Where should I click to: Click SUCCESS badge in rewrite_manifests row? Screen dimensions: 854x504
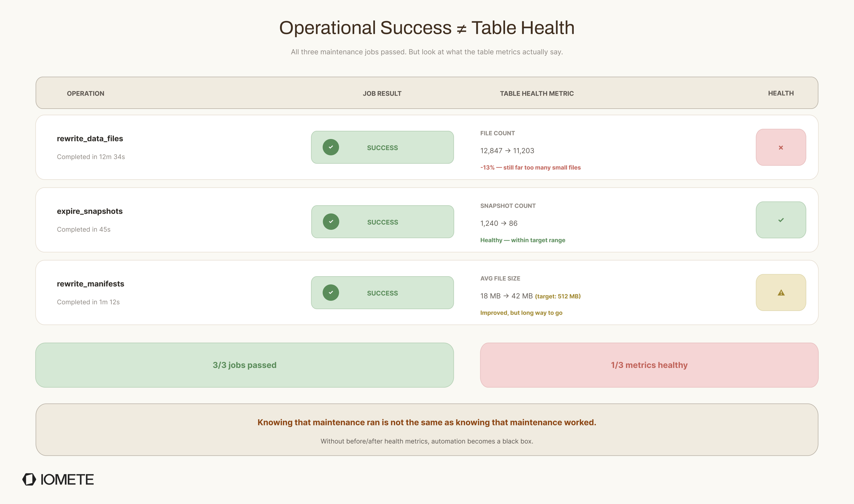[382, 292]
